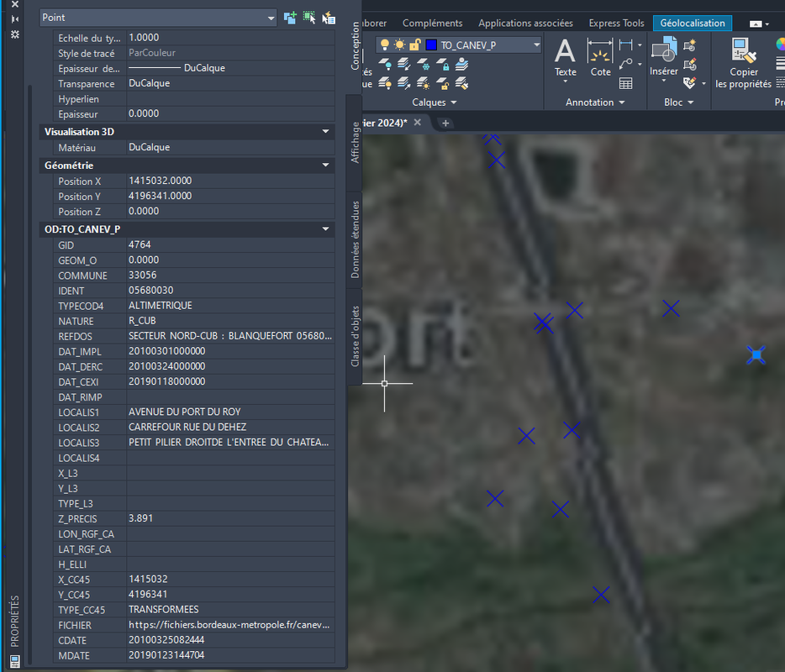Viewport: 785px width, 672px height.
Task: Collapse the OD:TO_CANEV_P section
Action: (x=325, y=229)
